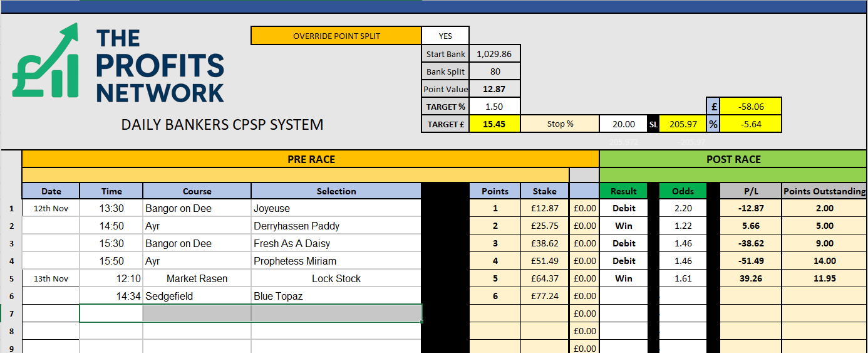The height and width of the screenshot is (353, 868).
Task: Select the Blue Topaz selection cell
Action: (336, 296)
